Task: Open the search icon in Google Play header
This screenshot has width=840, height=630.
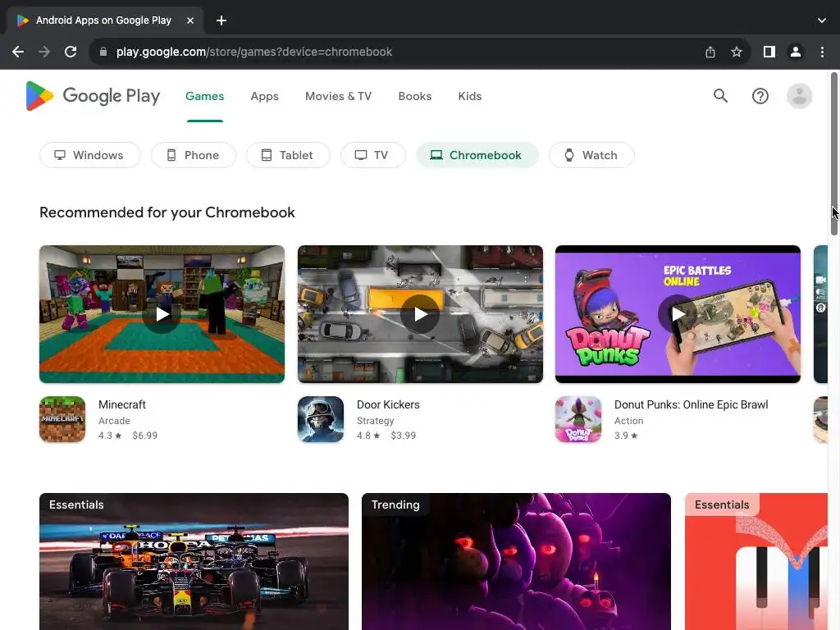Action: tap(720, 96)
